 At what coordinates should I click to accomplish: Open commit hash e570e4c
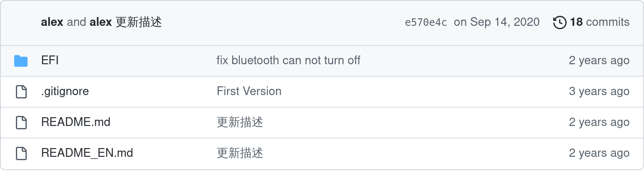pyautogui.click(x=426, y=22)
